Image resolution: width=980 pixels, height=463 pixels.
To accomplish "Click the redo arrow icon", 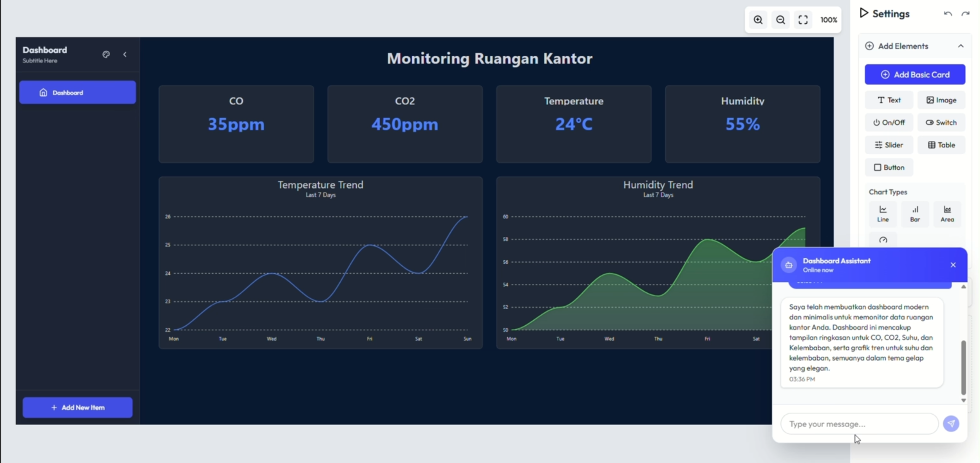I will 965,14.
